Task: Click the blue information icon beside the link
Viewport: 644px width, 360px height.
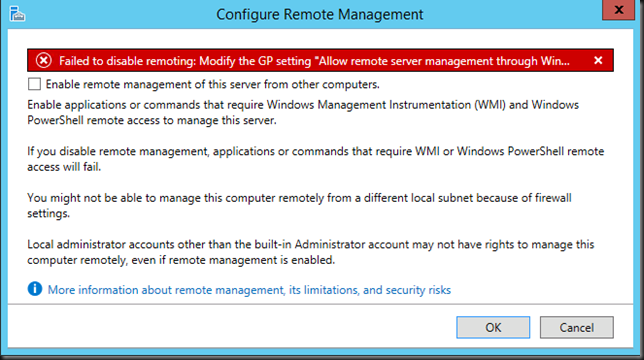Action: click(x=35, y=289)
